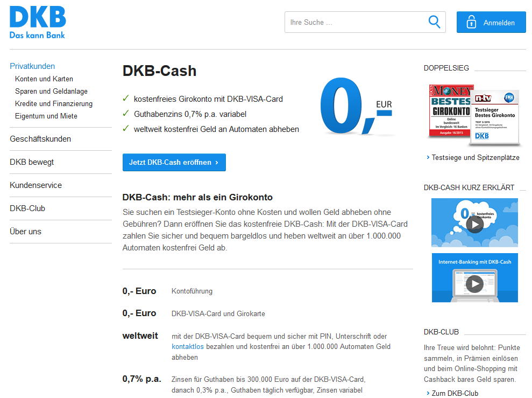The image size is (532, 398).
Task: Open the Focus Money Bestes Girokonto award image
Action: click(450, 110)
